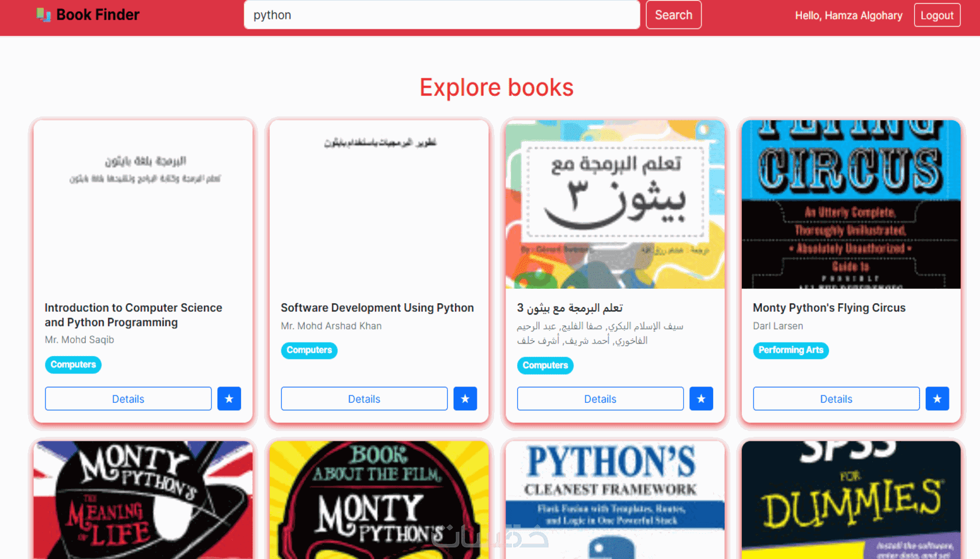Click the Book Finder title link
Viewport: 980px width, 559px height.
(97, 15)
